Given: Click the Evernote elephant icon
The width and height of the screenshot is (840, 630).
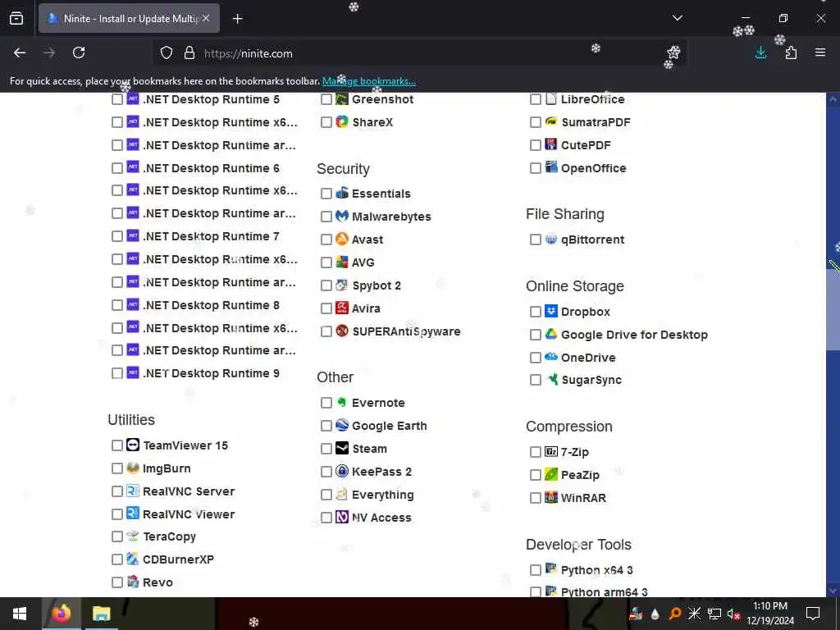Looking at the screenshot, I should pyautogui.click(x=342, y=402).
